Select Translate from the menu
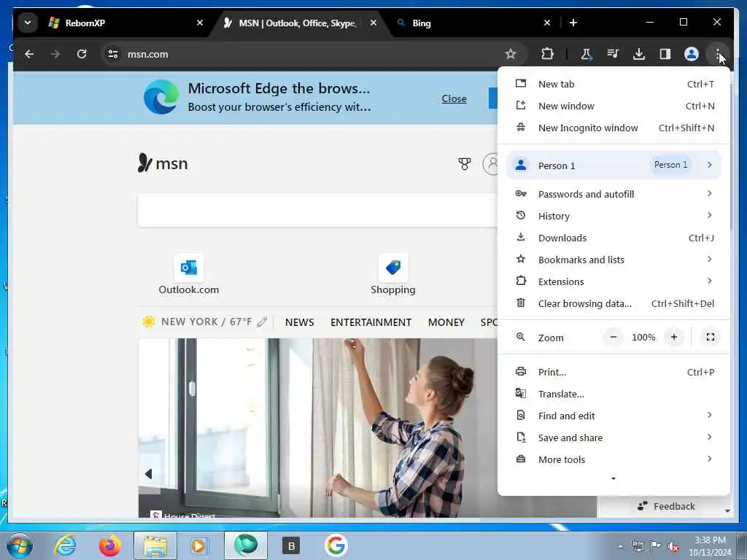Image resolution: width=747 pixels, height=560 pixels. coord(614,394)
